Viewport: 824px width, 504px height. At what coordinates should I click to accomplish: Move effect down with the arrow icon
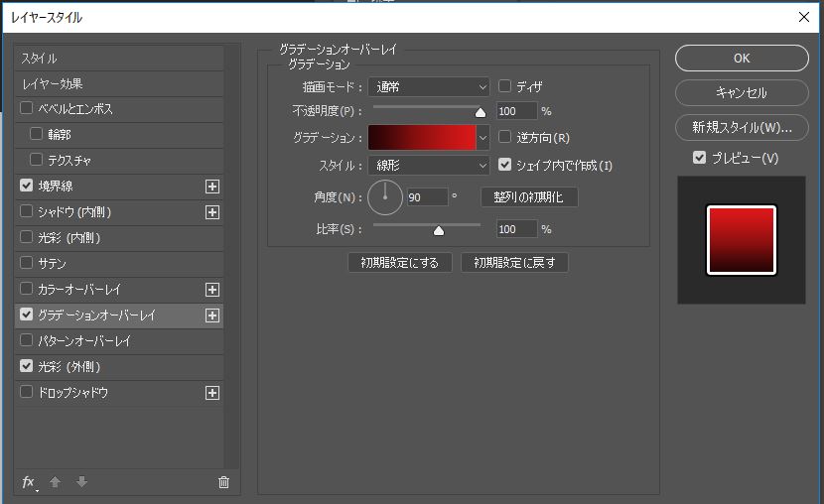(81, 482)
